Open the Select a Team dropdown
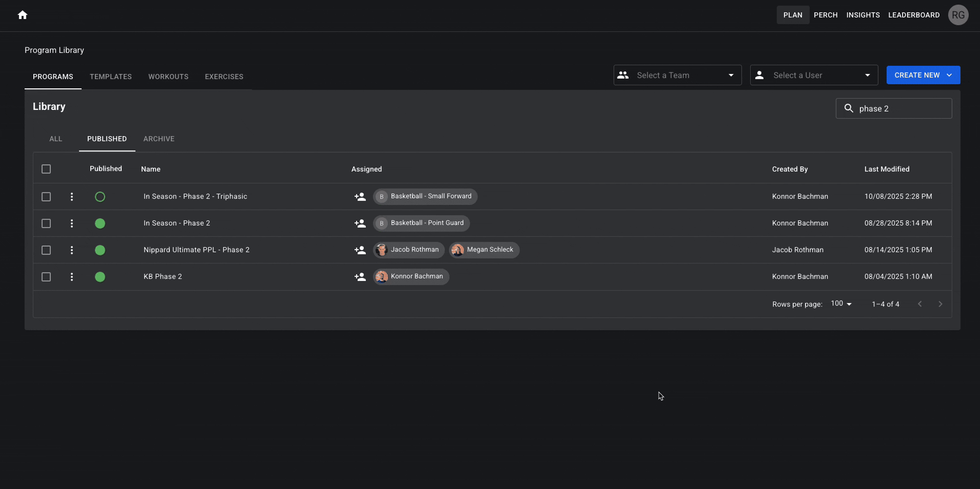The image size is (980, 489). 677,75
